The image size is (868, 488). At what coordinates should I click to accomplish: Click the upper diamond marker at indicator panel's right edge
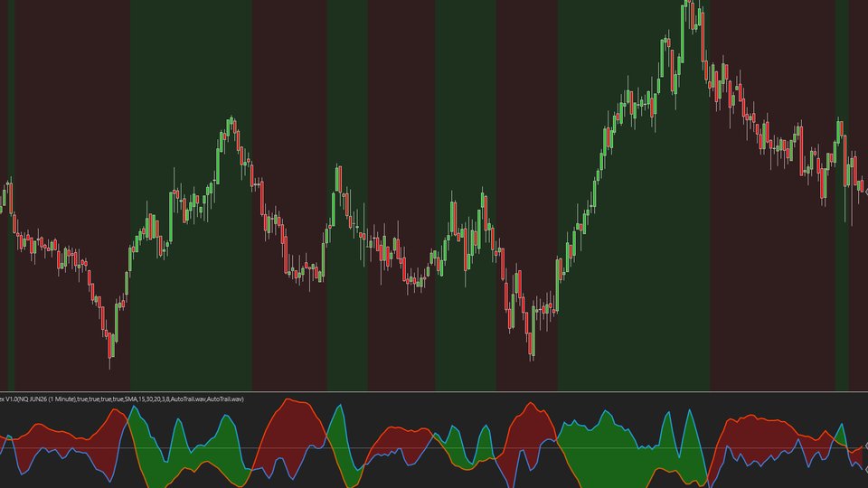[863, 446]
